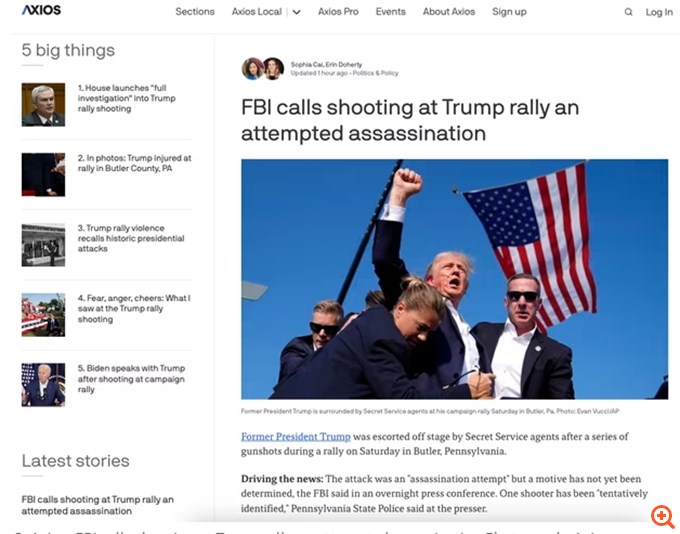Open thumbnail of Biden speaks with Trump story
The width and height of the screenshot is (680, 534).
click(43, 385)
